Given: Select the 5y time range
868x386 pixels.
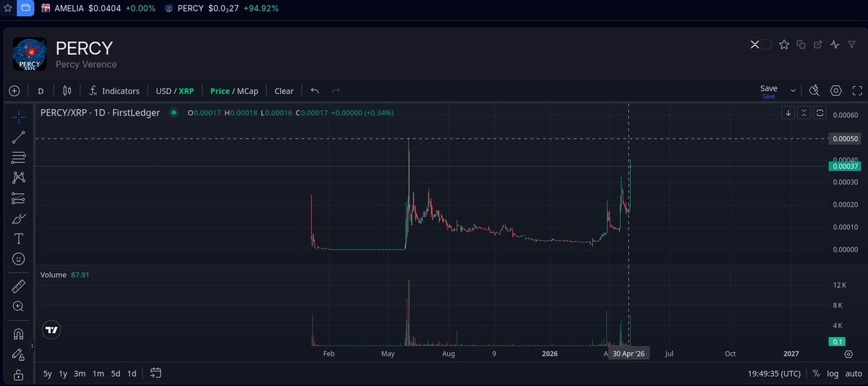Looking at the screenshot, I should (47, 374).
